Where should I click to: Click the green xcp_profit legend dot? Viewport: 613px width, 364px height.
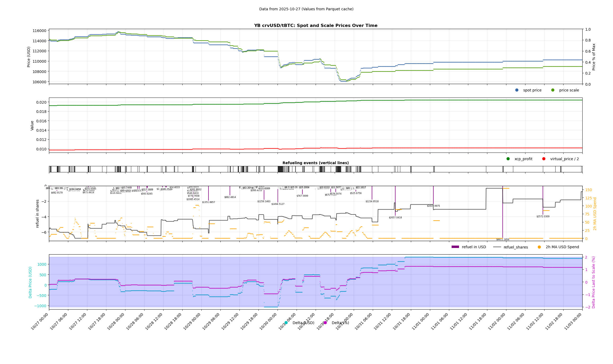pos(508,159)
